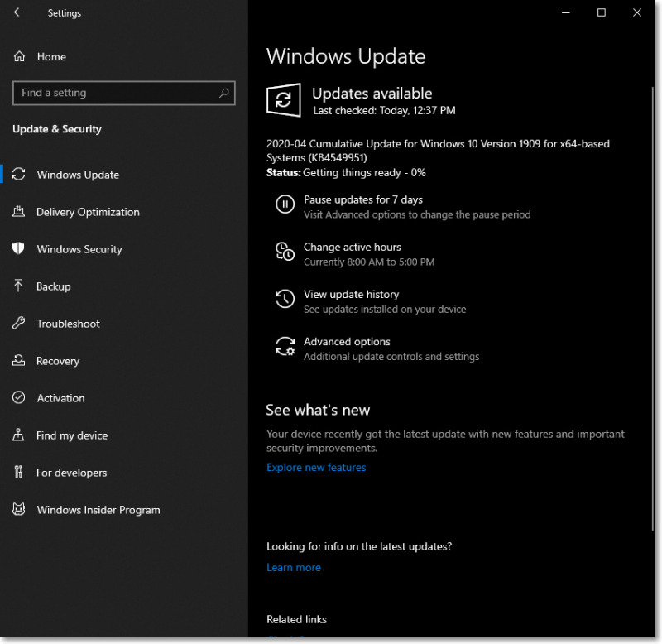Viewport: 662px width, 644px height.
Task: Click the KB4549951 cumulative update title
Action: coord(438,151)
